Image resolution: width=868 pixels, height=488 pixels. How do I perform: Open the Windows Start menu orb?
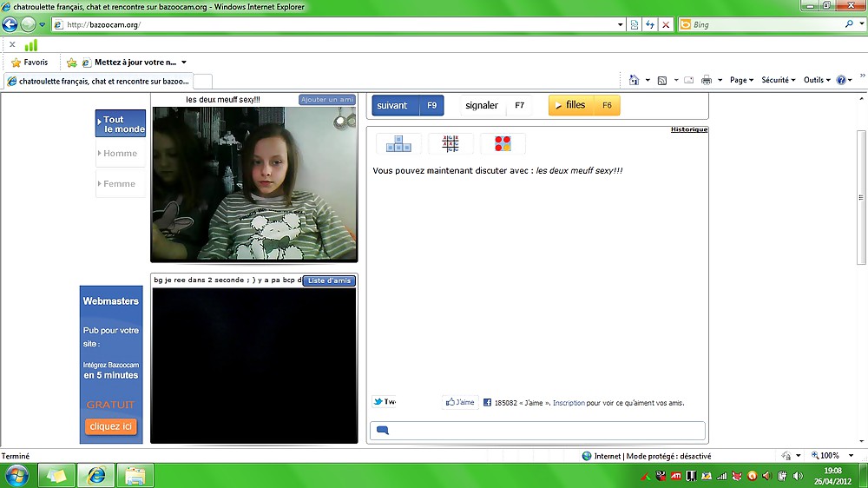coord(17,476)
